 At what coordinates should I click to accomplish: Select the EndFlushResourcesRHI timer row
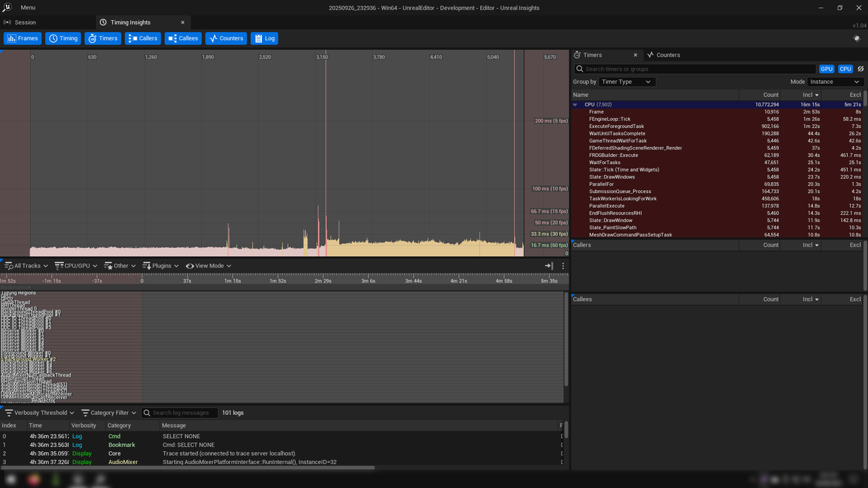click(x=718, y=213)
